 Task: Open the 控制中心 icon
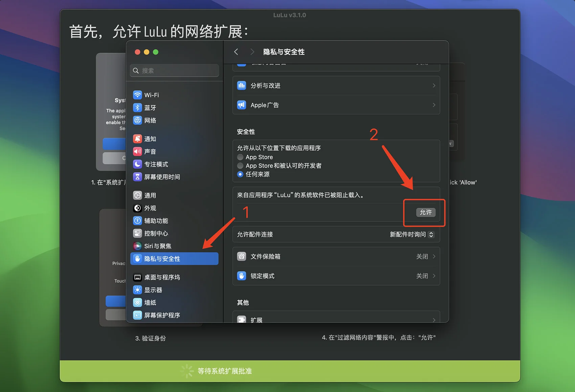(x=137, y=234)
